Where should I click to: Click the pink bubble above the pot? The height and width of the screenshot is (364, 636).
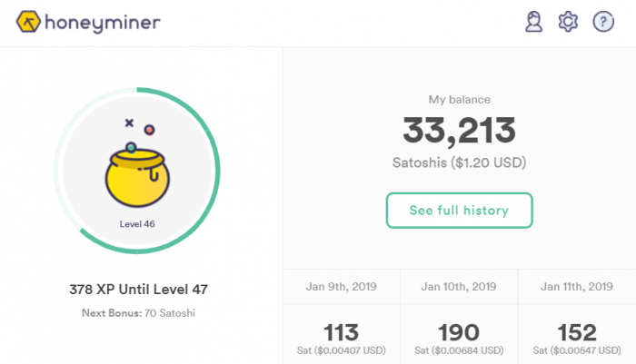(149, 130)
